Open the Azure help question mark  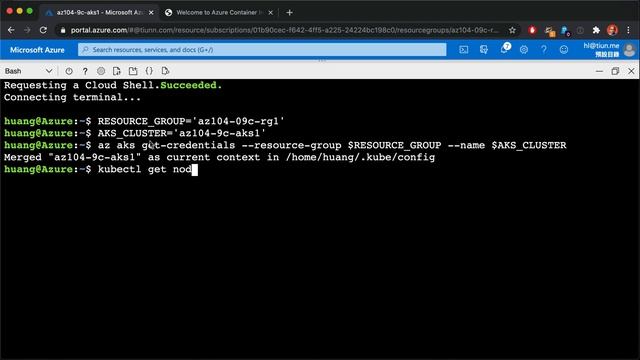point(544,50)
